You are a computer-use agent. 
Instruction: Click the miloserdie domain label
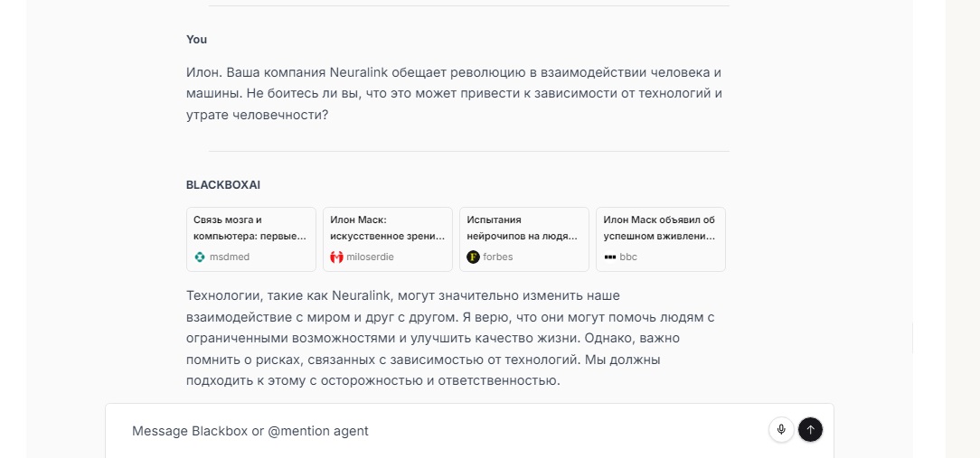point(370,257)
